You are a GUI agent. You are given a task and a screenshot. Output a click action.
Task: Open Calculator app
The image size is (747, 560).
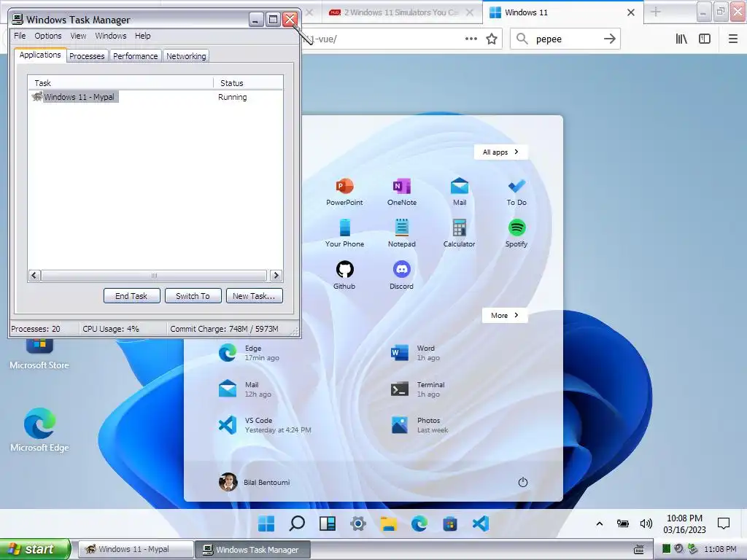pyautogui.click(x=460, y=233)
